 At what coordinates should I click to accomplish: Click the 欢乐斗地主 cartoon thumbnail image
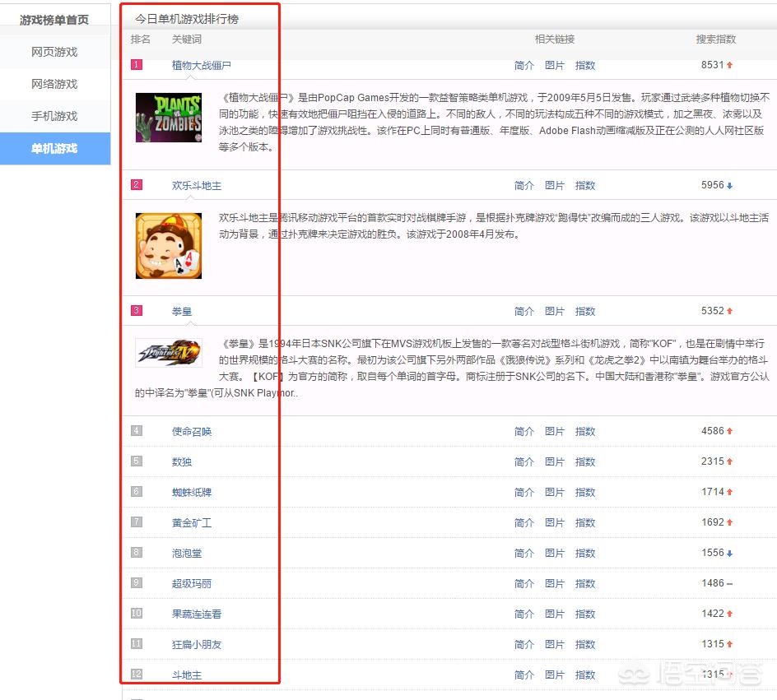pos(169,246)
